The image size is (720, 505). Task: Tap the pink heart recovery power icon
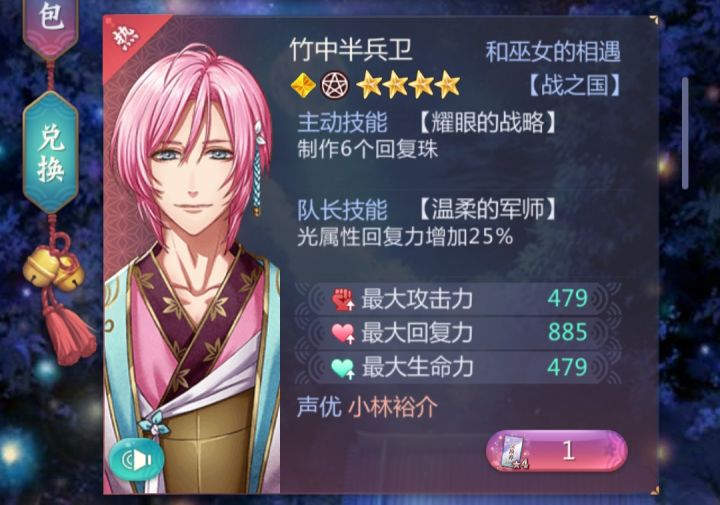coord(343,333)
